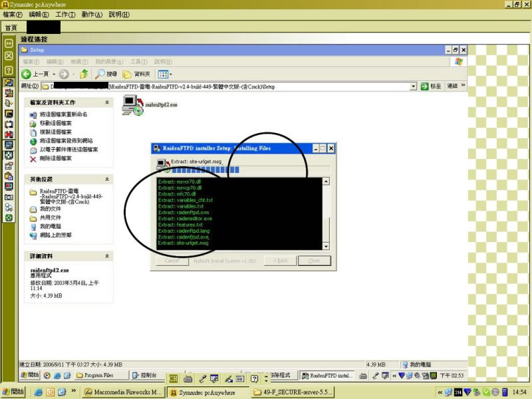The image size is (532, 399).
Task: Open 編輯(E) menu in pcAnywhere
Action: (39, 14)
